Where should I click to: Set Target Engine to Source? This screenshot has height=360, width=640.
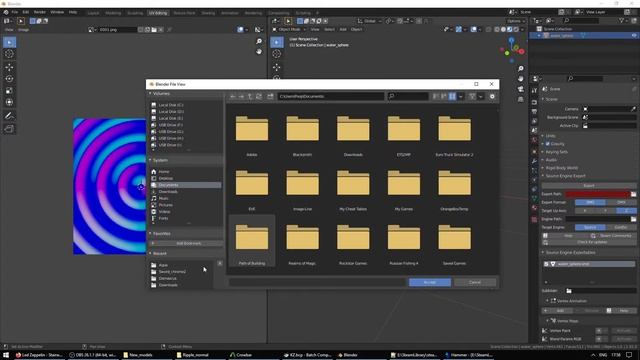pos(590,227)
